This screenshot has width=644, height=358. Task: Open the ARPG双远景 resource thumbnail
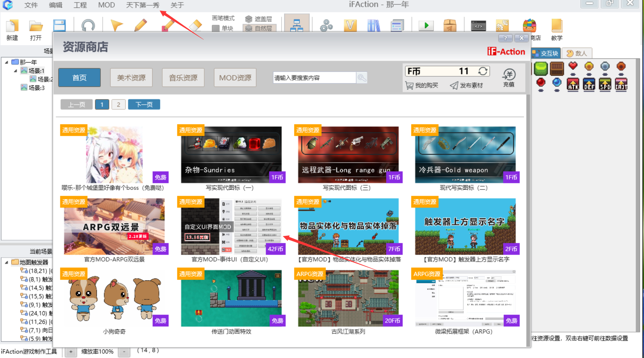coord(114,226)
